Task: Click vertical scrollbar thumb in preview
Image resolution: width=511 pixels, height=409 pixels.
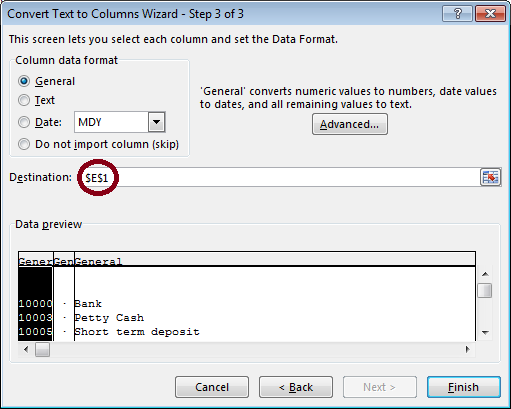Action: point(485,290)
